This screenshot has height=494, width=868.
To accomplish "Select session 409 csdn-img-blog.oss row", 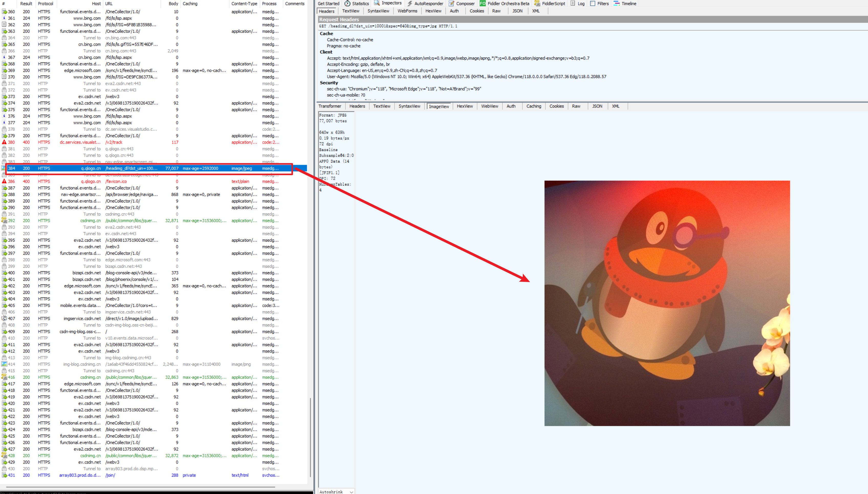I will (154, 331).
